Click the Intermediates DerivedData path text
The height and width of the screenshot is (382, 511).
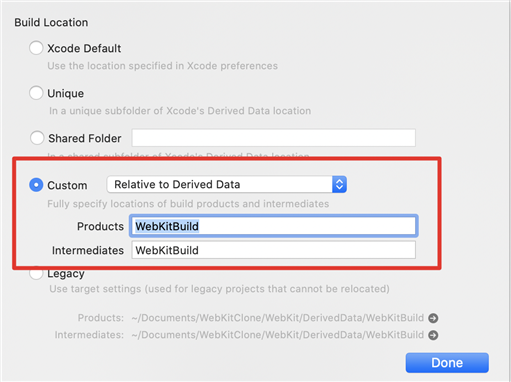tap(278, 334)
